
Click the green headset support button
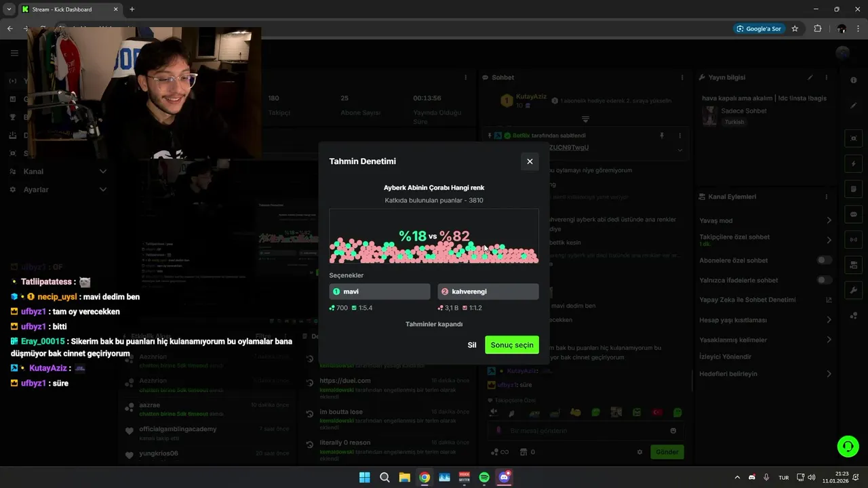coord(848,446)
